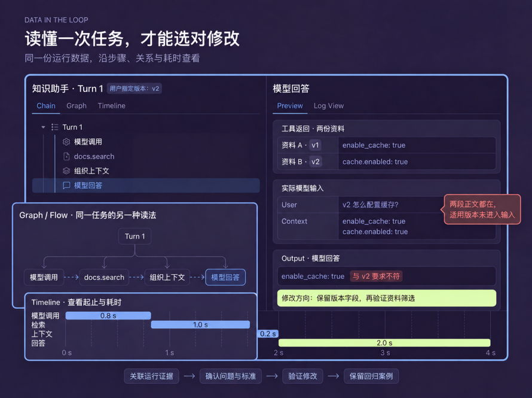Select the highlighted 模型回答 tree row

click(x=146, y=186)
